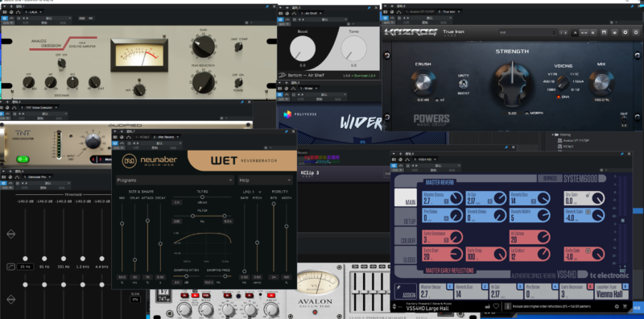Viewport: 644px width, 319px height.
Task: Click the CRUSH knob in True Iron
Action: [x=423, y=82]
